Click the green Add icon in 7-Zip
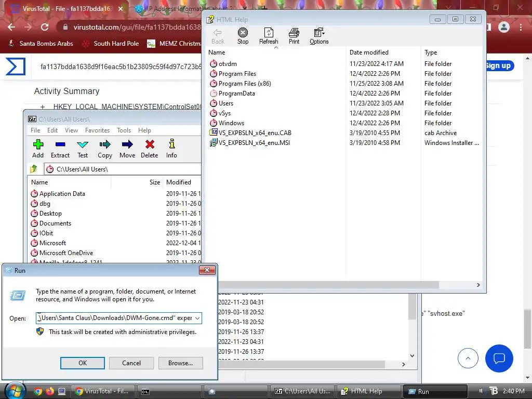Viewport: 532px width, 399px height. pyautogui.click(x=38, y=144)
